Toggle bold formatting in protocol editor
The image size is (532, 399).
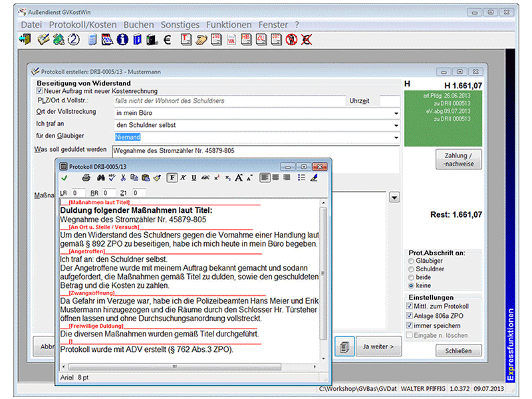172,178
